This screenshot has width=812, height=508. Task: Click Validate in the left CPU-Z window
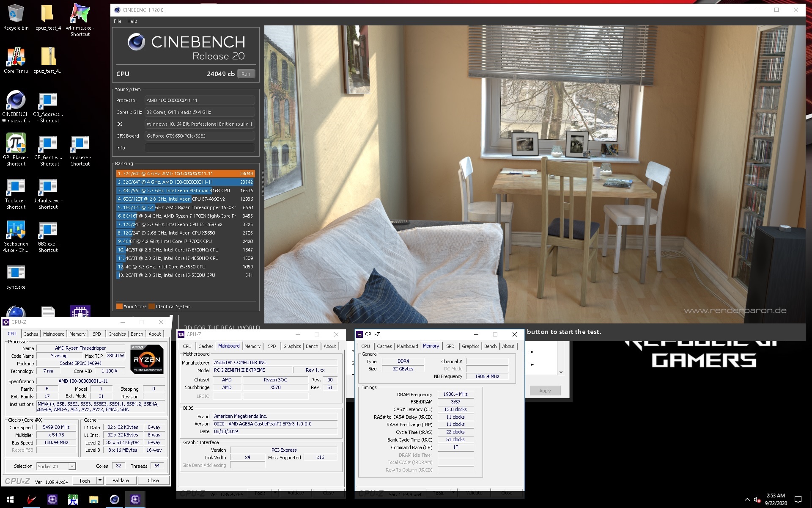[x=121, y=480]
